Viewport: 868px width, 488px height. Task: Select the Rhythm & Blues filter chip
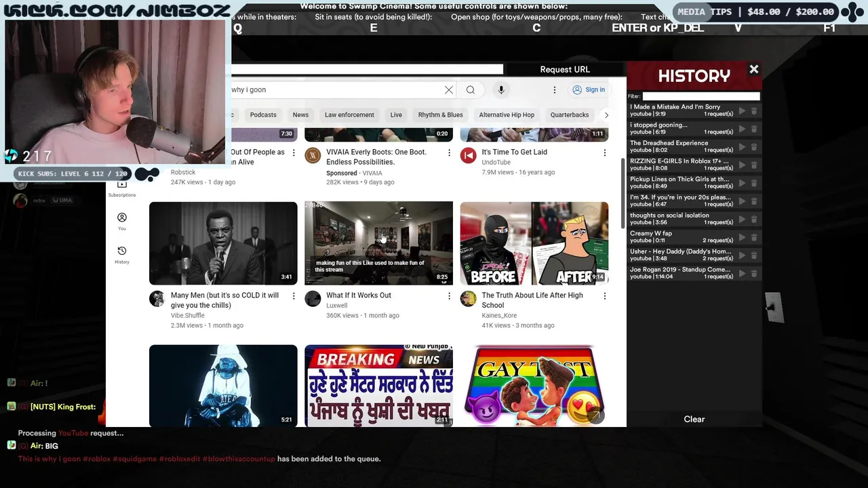tap(440, 115)
